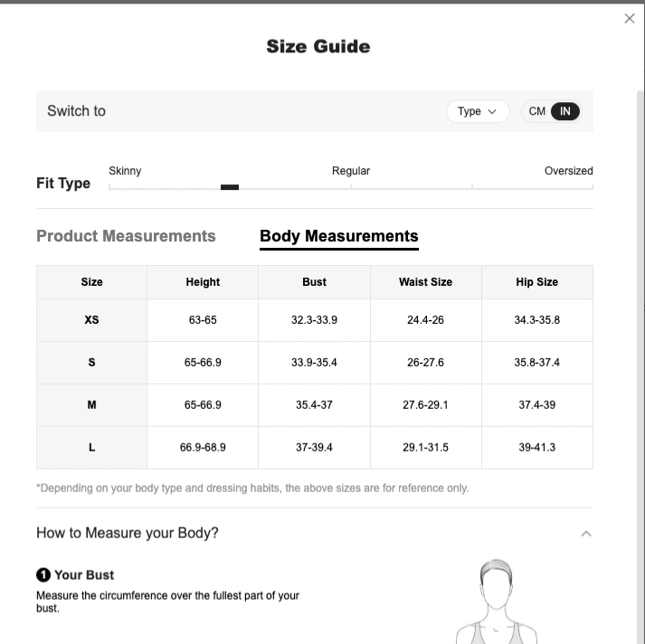Click the XS size row header
The height and width of the screenshot is (644, 645).
pos(91,320)
